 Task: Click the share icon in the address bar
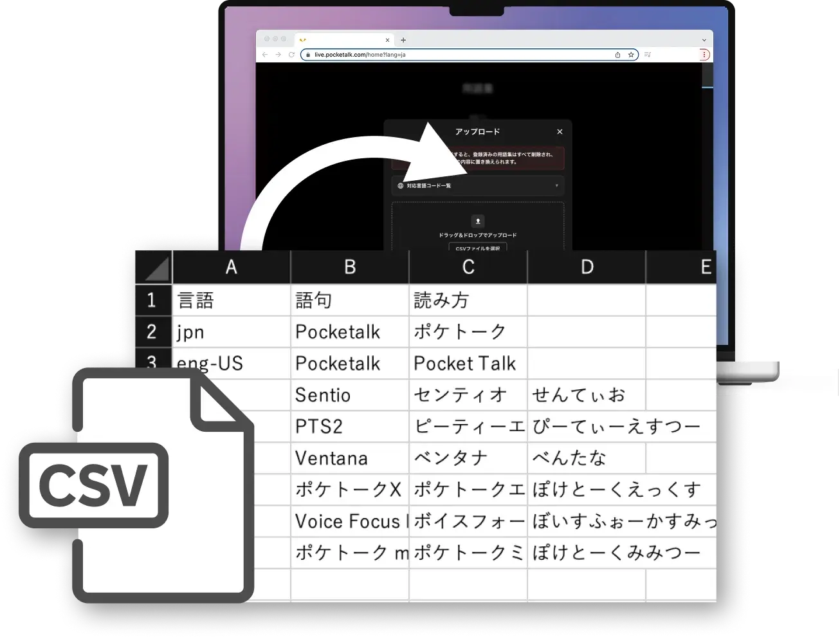tap(617, 55)
